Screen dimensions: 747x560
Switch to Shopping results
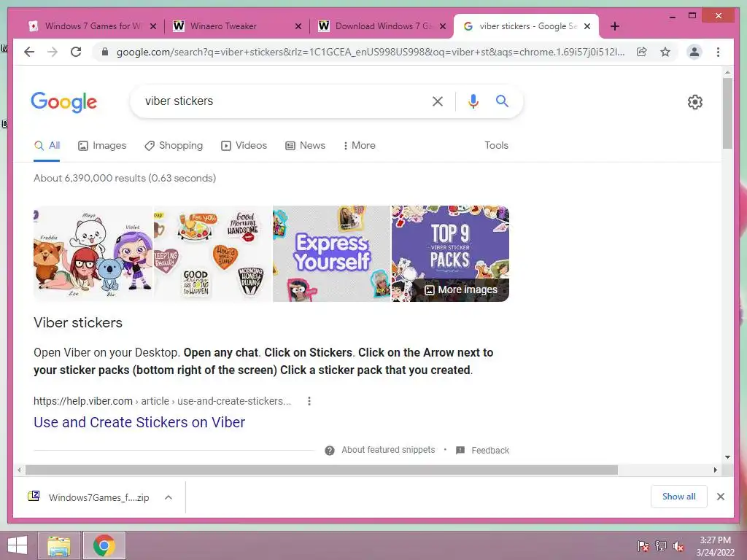coord(174,146)
